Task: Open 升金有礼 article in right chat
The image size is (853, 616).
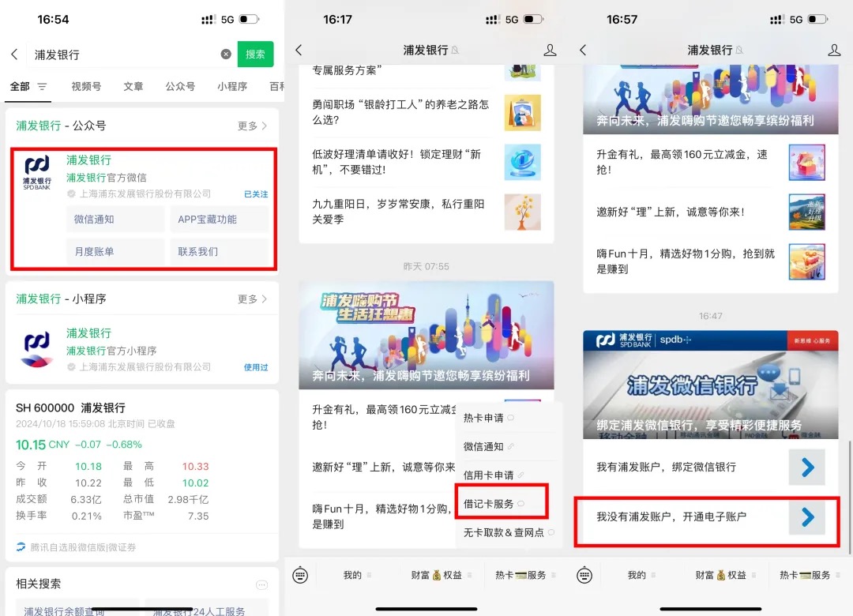Action: pos(682,162)
